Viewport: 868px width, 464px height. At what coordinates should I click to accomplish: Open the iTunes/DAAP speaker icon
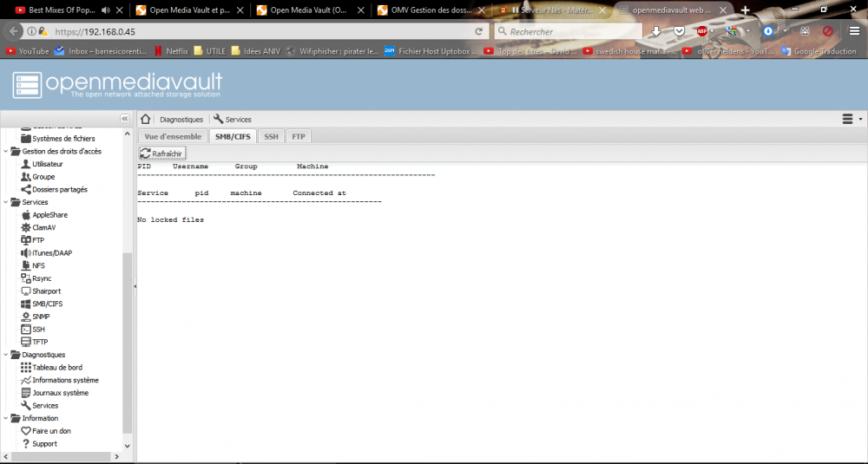point(25,252)
